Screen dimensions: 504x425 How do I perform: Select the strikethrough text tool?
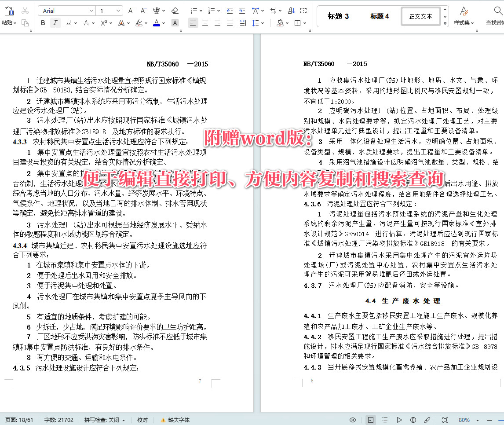click(86, 23)
